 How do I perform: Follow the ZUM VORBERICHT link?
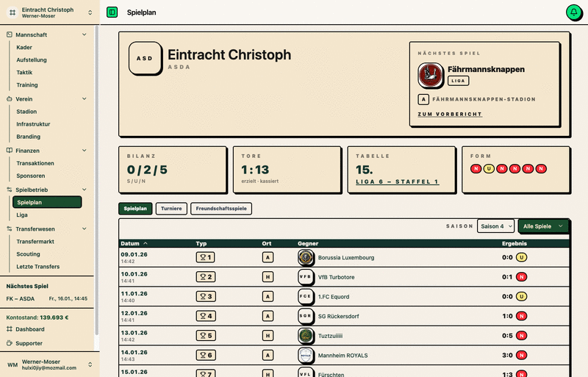click(450, 114)
